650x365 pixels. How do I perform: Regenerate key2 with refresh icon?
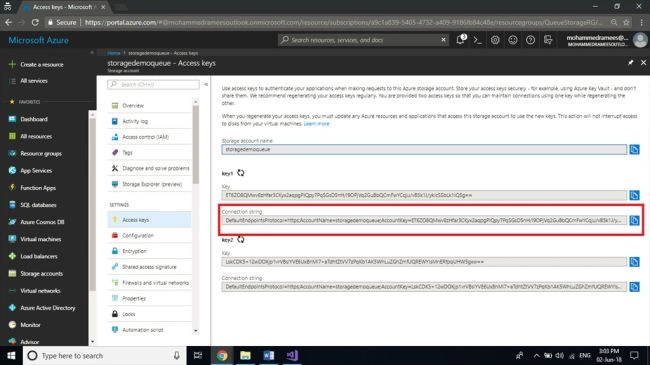[x=241, y=239]
